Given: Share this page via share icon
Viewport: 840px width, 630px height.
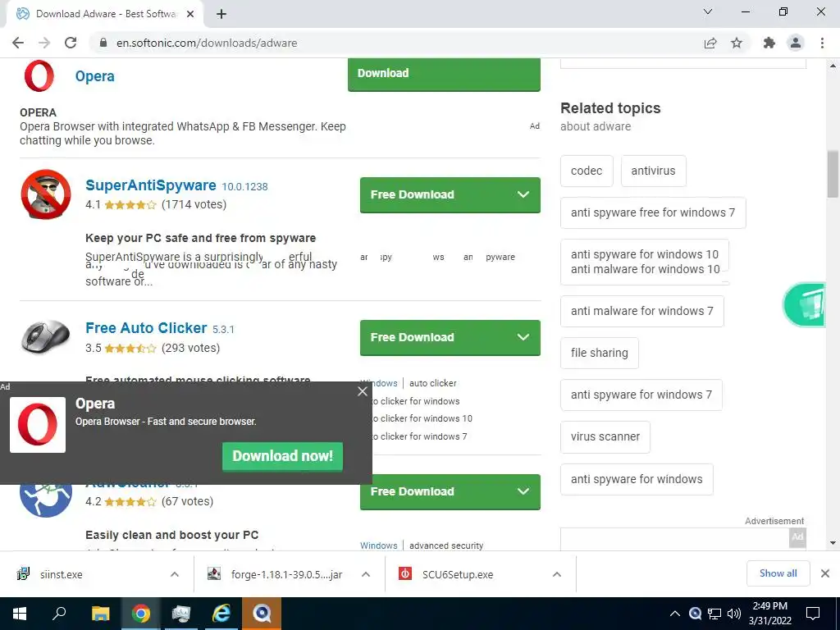Looking at the screenshot, I should (710, 43).
